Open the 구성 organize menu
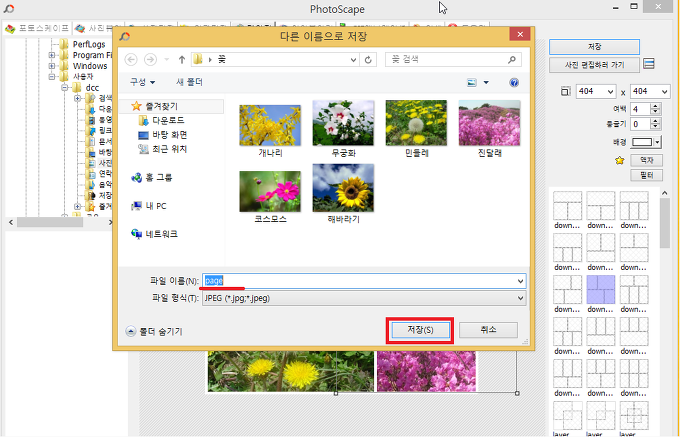 point(142,82)
